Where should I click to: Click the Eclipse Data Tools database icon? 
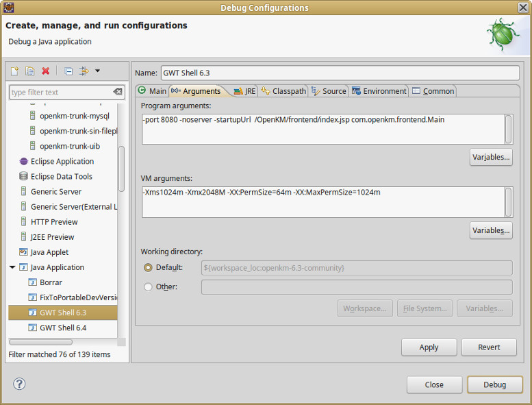point(23,176)
